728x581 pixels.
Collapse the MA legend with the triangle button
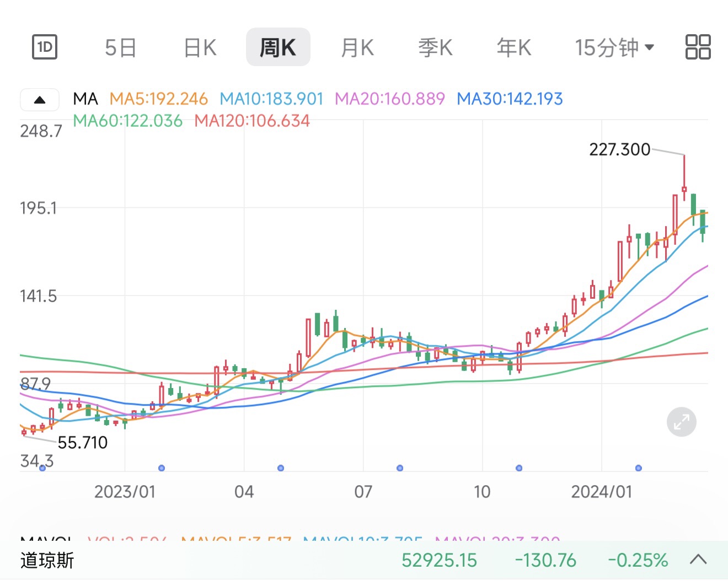40,100
